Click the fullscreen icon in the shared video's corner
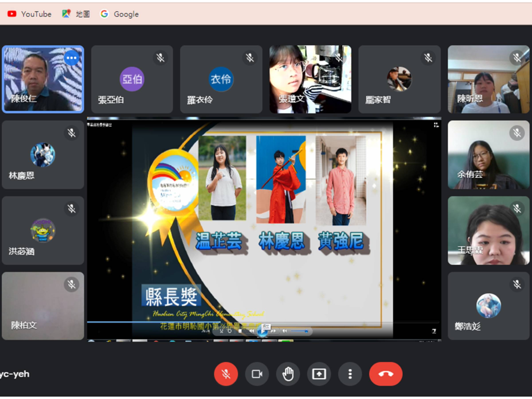 click(x=436, y=125)
